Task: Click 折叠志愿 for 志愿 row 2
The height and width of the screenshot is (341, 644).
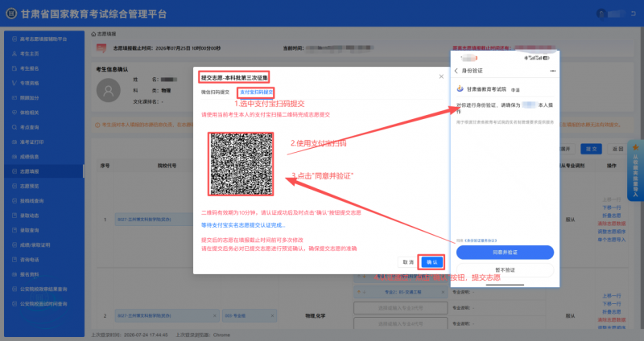Action: click(611, 312)
